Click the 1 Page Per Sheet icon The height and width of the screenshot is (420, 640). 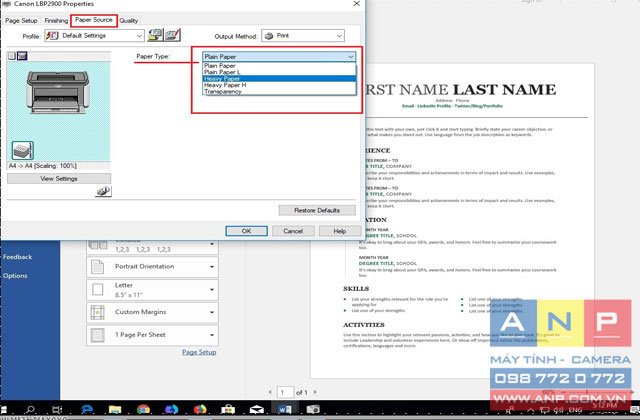[x=98, y=335]
